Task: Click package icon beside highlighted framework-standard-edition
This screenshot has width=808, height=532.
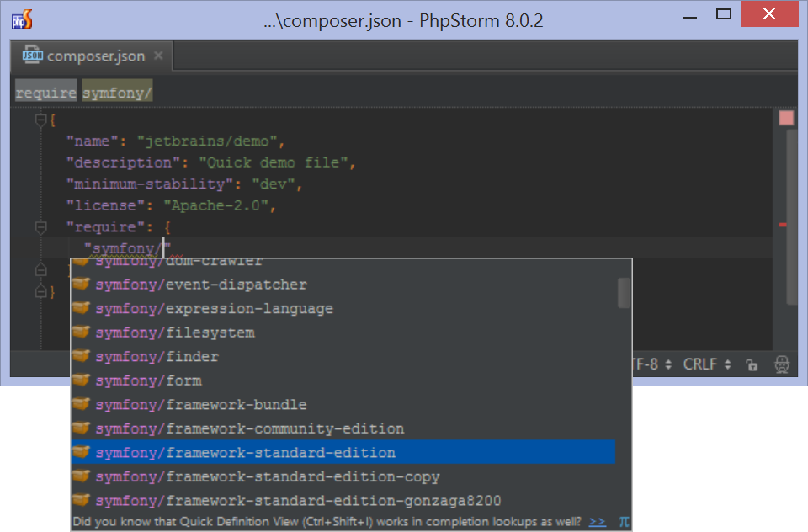Action: (81, 451)
